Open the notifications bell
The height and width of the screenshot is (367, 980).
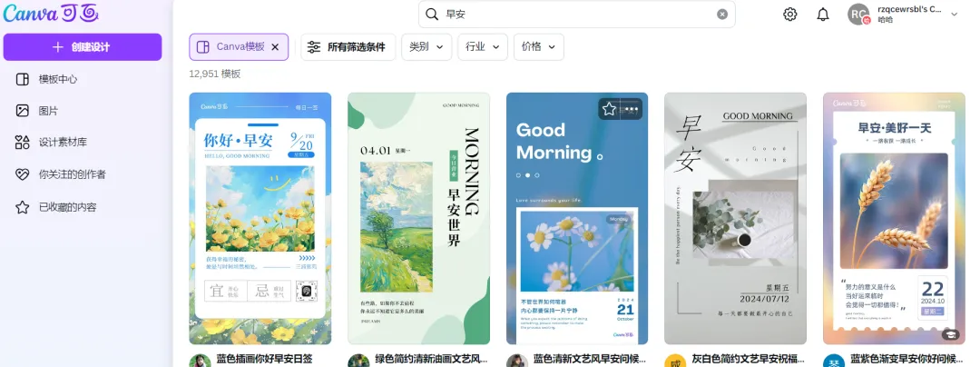click(x=823, y=15)
